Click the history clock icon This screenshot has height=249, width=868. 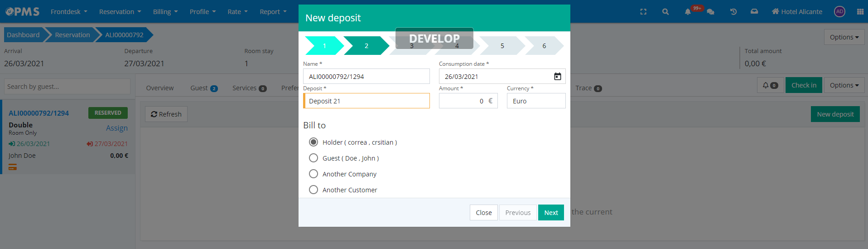pyautogui.click(x=733, y=12)
